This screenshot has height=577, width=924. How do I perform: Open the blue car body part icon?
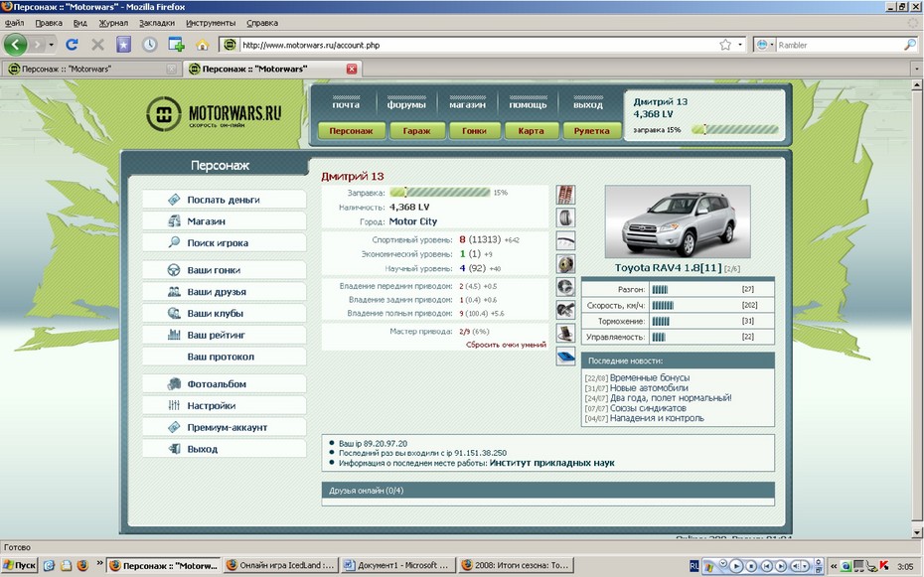pyautogui.click(x=565, y=357)
